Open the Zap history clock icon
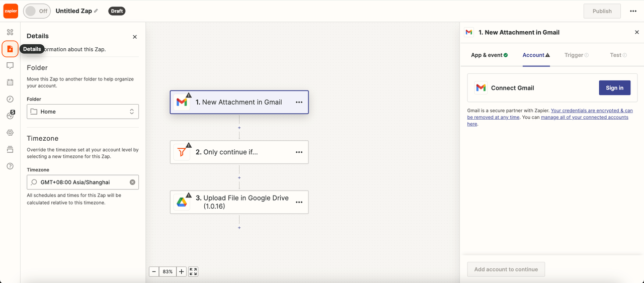The height and width of the screenshot is (283, 644). click(10, 99)
